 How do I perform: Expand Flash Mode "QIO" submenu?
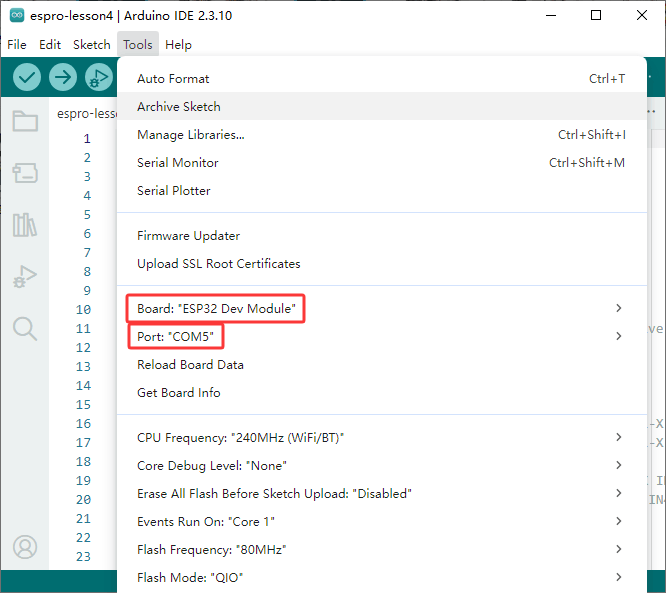click(x=381, y=578)
